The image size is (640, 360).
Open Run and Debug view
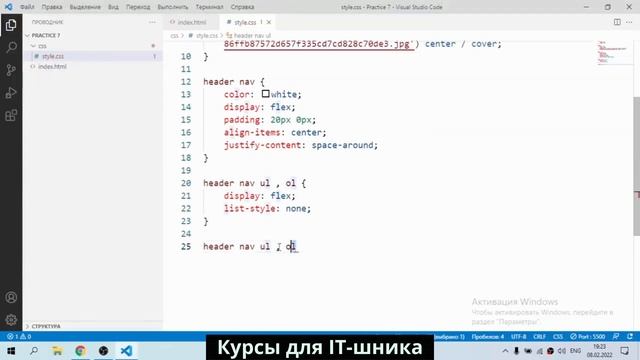click(11, 93)
